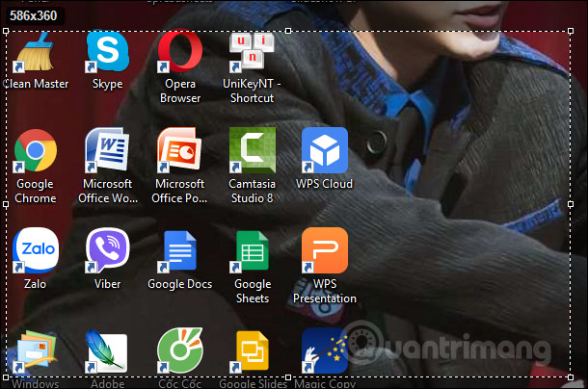Click the bottom-right selection handle

click(x=571, y=377)
